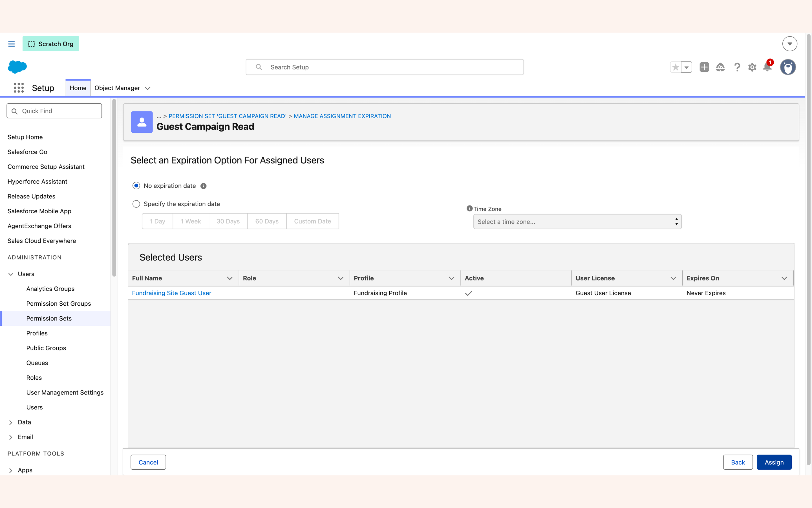812x508 pixels.
Task: Open the notifications bell
Action: pyautogui.click(x=767, y=67)
